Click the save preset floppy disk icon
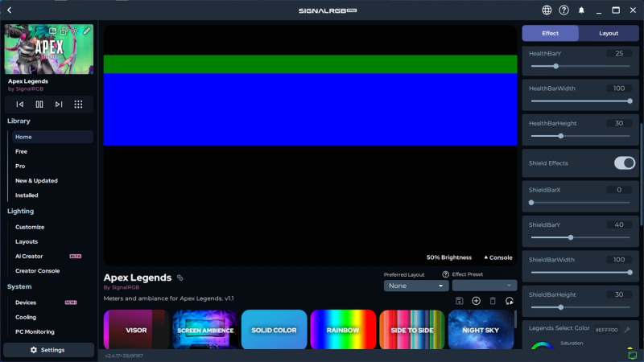Screen dimensions: 644x362 click(459, 301)
